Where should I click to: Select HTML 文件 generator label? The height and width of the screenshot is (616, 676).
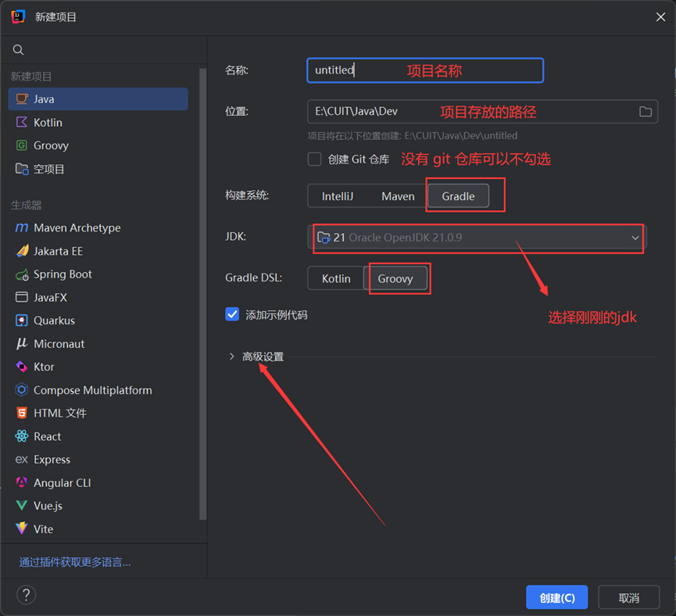[60, 414]
